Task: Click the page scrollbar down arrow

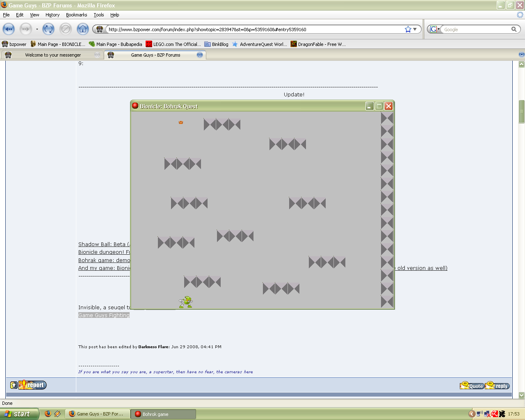Action: [522, 395]
